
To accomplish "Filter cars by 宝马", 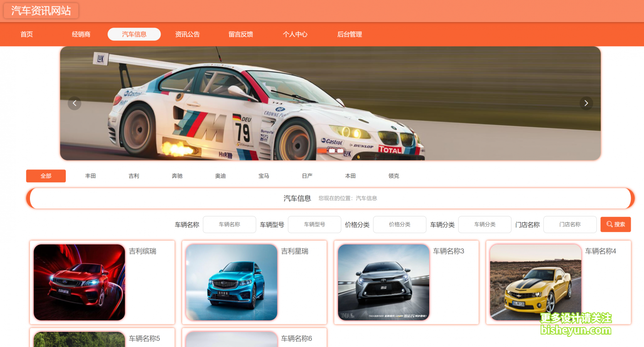I will click(264, 176).
